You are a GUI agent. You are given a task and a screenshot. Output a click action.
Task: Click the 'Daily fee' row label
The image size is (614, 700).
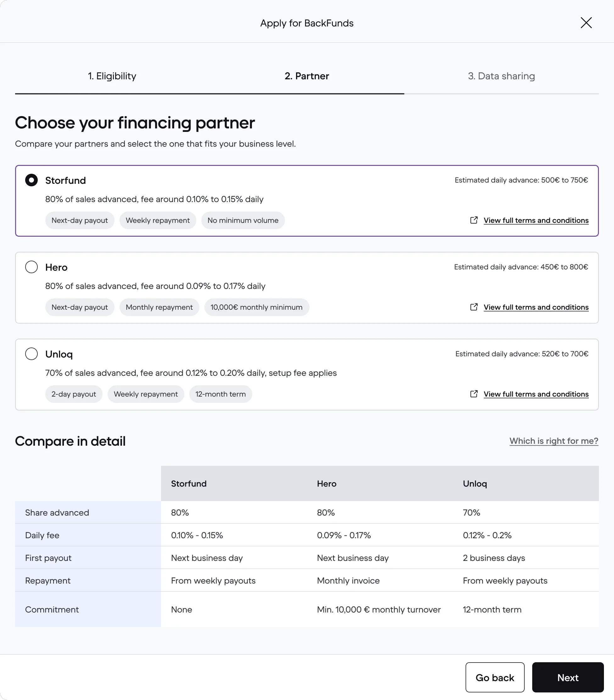(42, 535)
